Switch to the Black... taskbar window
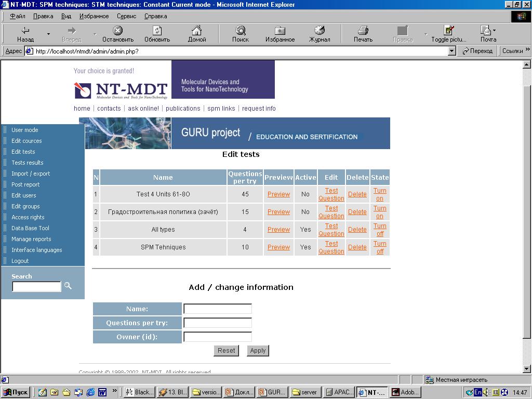Screen dimensions: 532x399 [x=139, y=392]
